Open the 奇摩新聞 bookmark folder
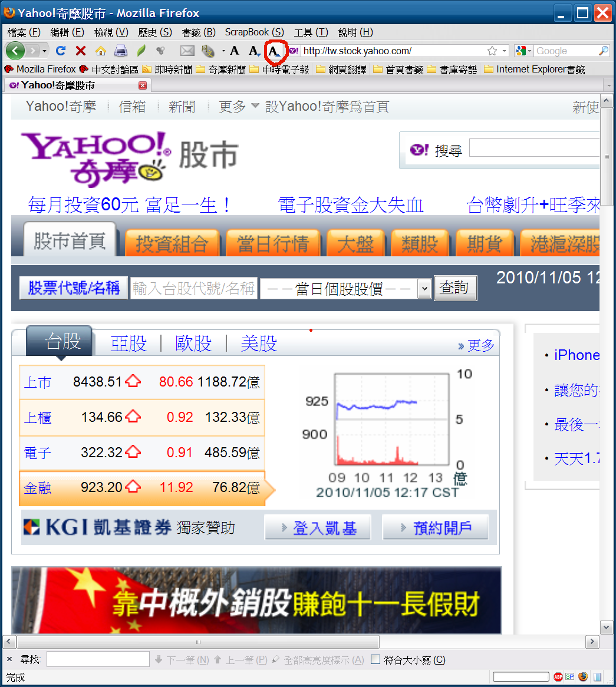Image resolution: width=616 pixels, height=687 pixels. pos(221,70)
